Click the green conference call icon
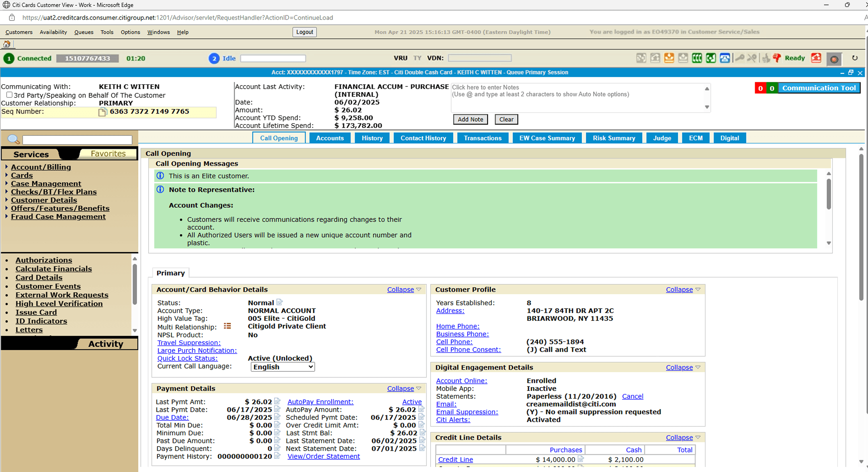This screenshot has height=472, width=868. coord(697,58)
